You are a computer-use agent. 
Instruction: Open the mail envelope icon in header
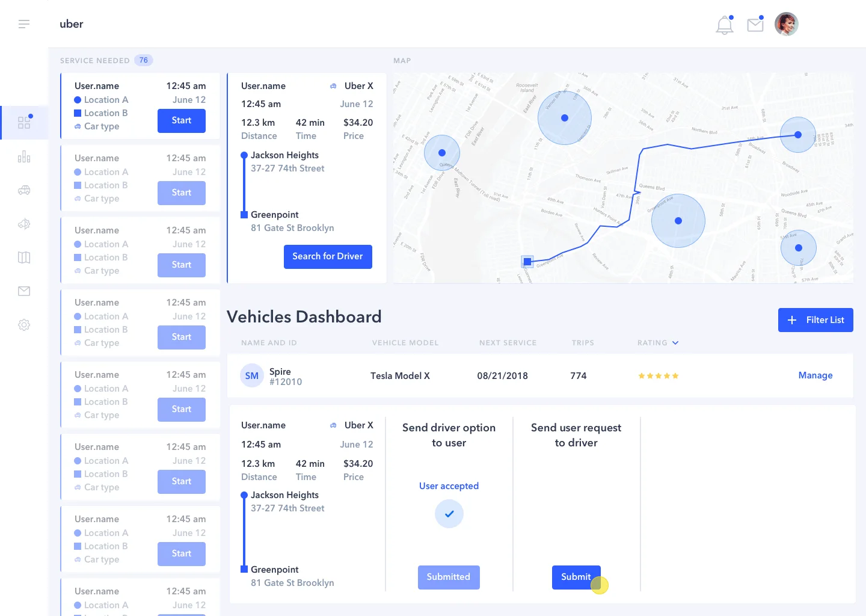pyautogui.click(x=755, y=25)
